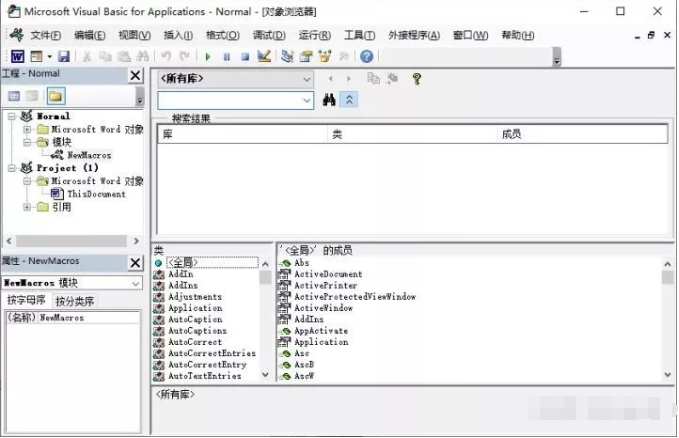Go back in Object Browser

(x=331, y=79)
